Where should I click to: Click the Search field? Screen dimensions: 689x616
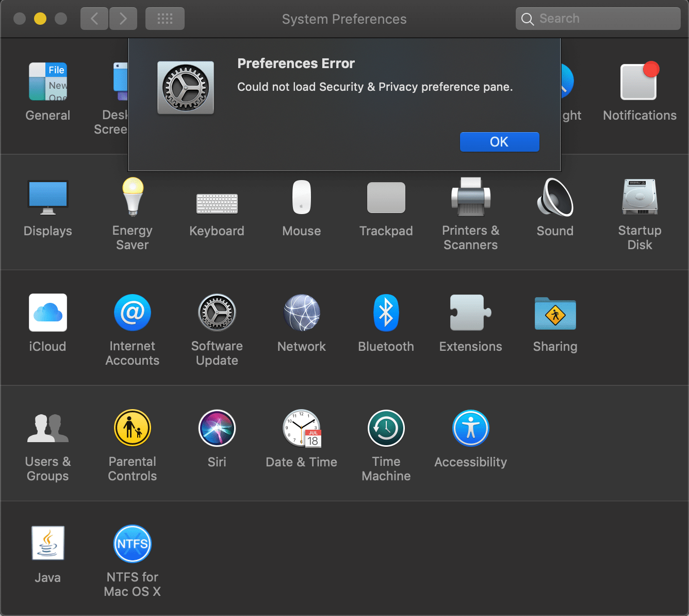[x=597, y=18]
